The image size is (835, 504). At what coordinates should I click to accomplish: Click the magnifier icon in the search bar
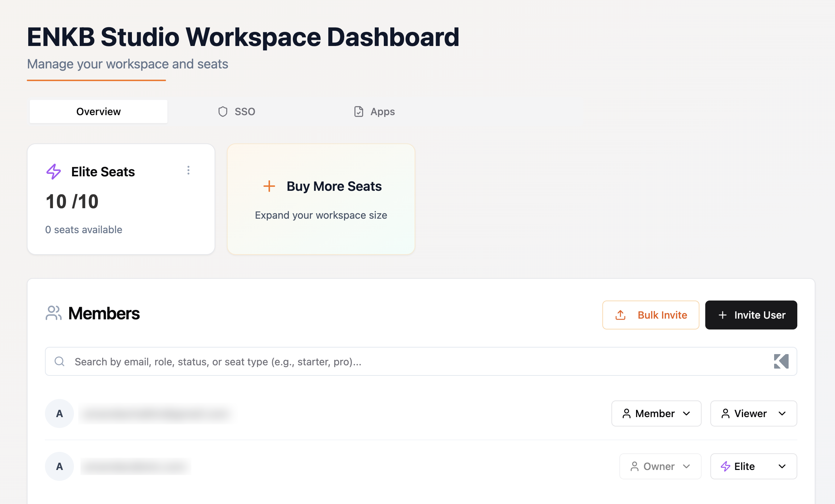pyautogui.click(x=59, y=361)
